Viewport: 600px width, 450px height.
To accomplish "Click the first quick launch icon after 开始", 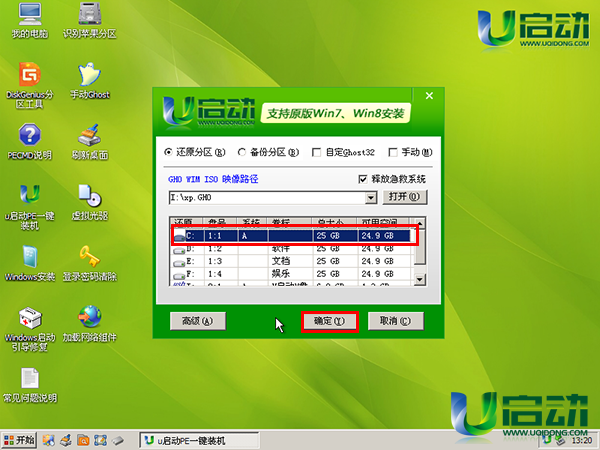I will (49, 440).
